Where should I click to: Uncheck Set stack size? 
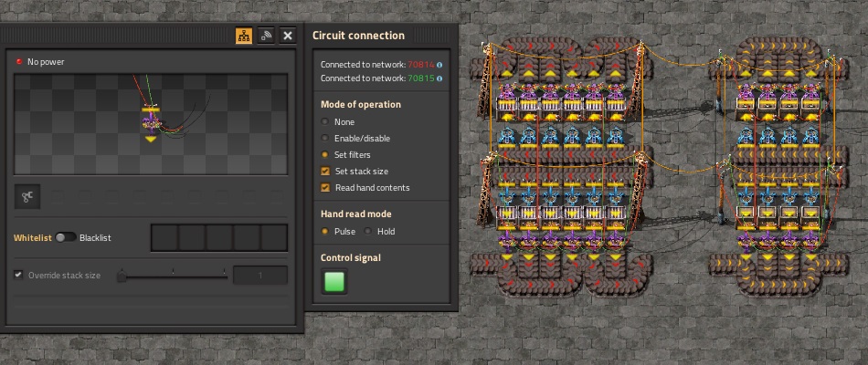(x=325, y=172)
